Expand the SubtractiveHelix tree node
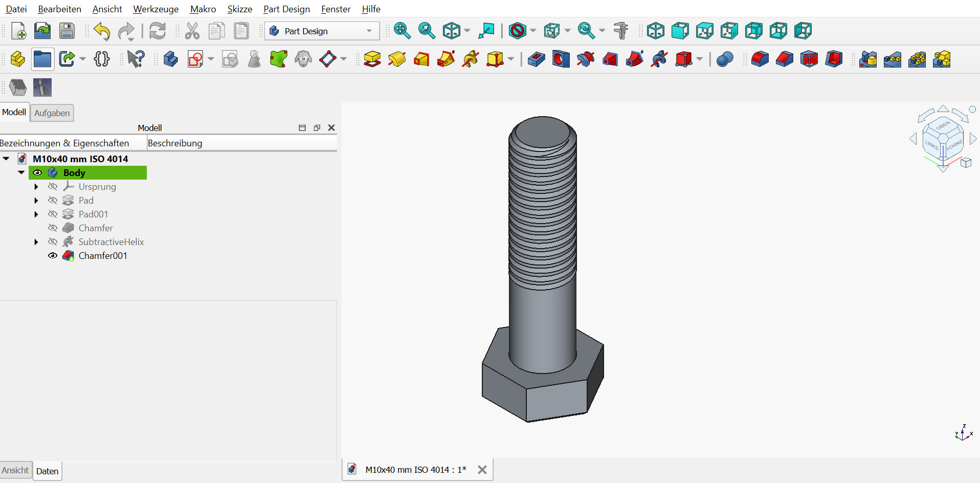980x483 pixels. [36, 242]
